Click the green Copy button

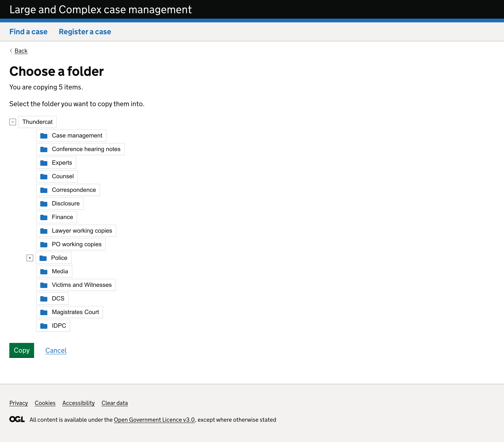point(22,350)
